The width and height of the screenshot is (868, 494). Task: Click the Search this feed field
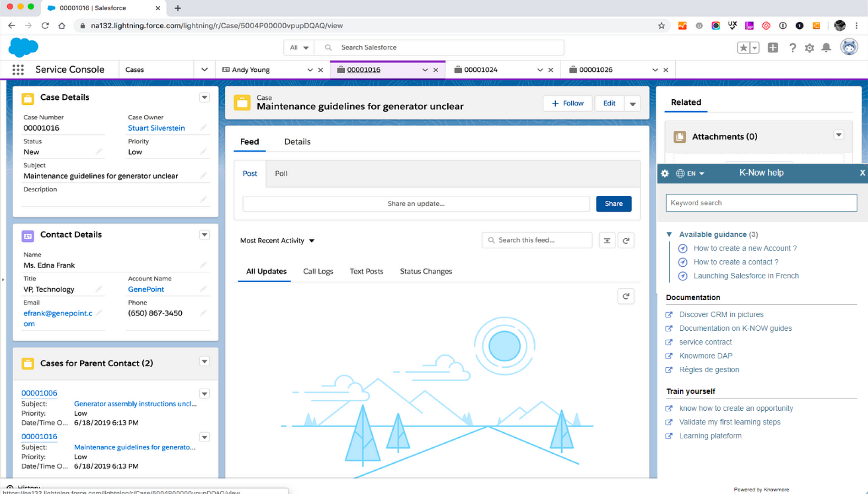pyautogui.click(x=537, y=240)
